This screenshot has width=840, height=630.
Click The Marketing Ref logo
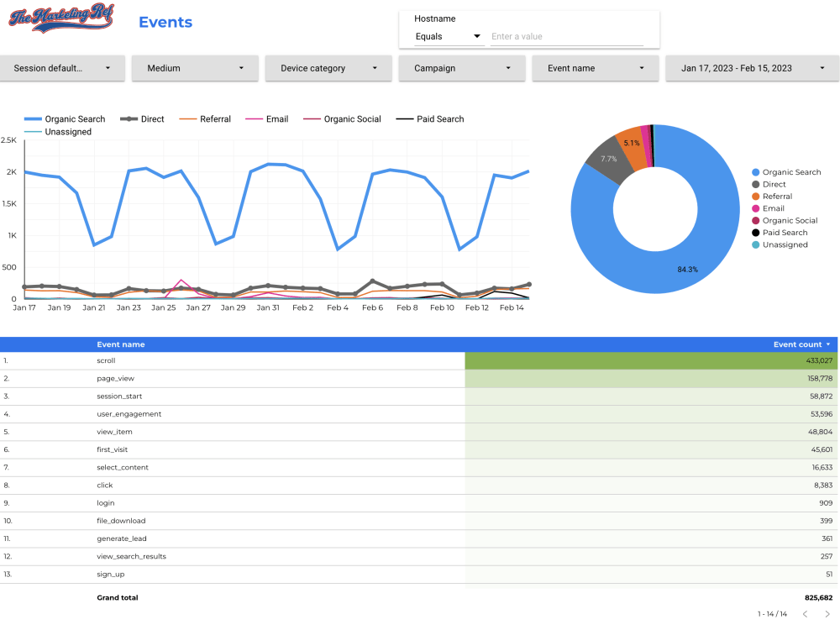click(60, 18)
